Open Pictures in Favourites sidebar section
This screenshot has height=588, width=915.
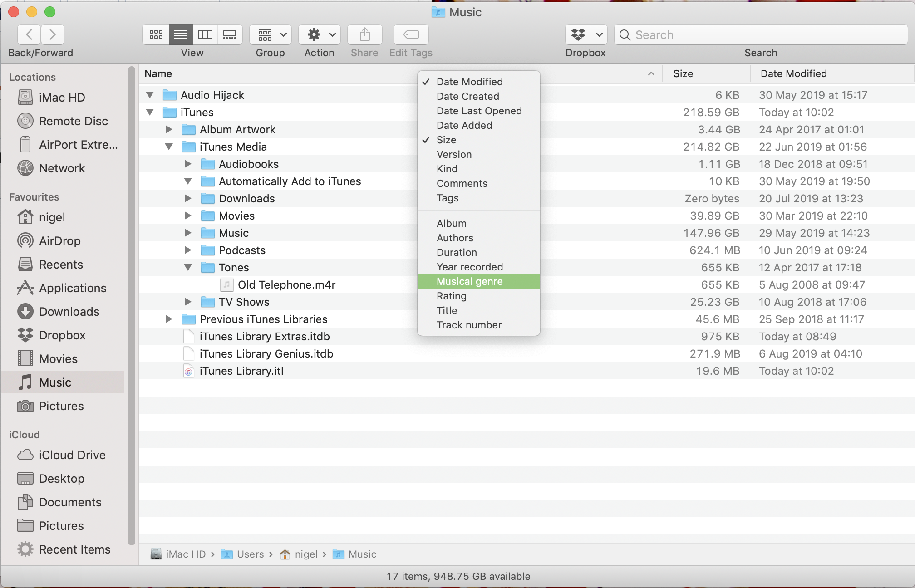point(62,406)
